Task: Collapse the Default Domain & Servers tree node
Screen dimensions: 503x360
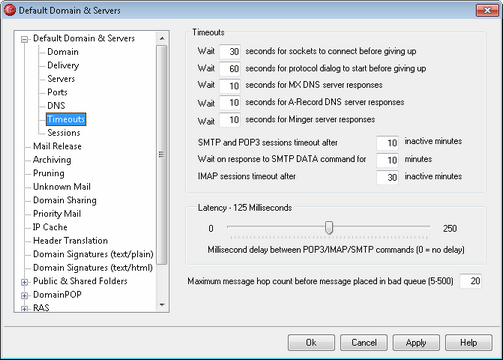Action: [24, 40]
